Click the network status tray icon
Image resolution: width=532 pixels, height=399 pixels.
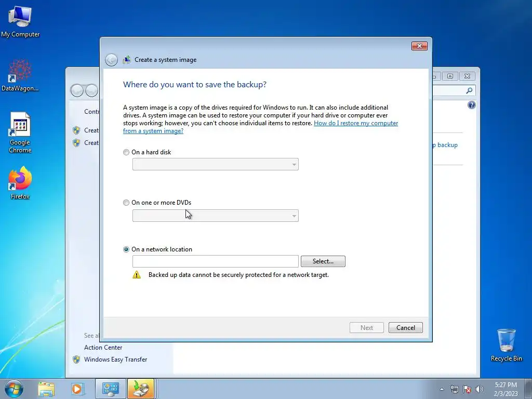(454, 389)
